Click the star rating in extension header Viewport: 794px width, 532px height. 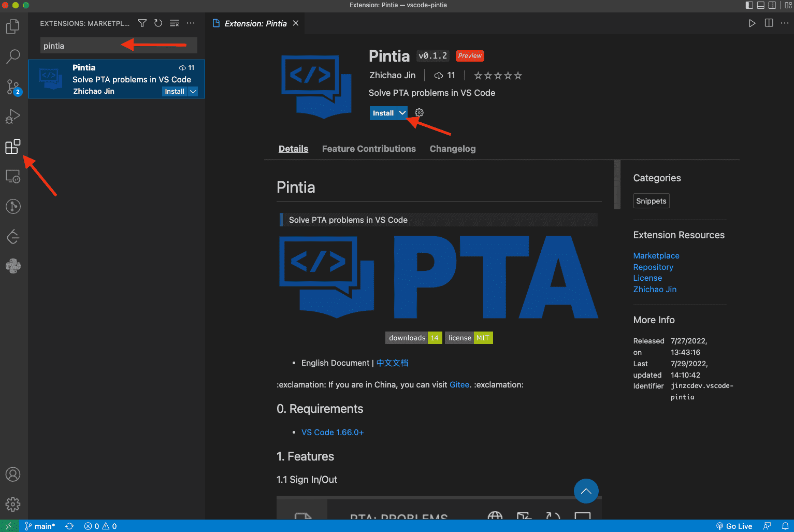point(498,76)
